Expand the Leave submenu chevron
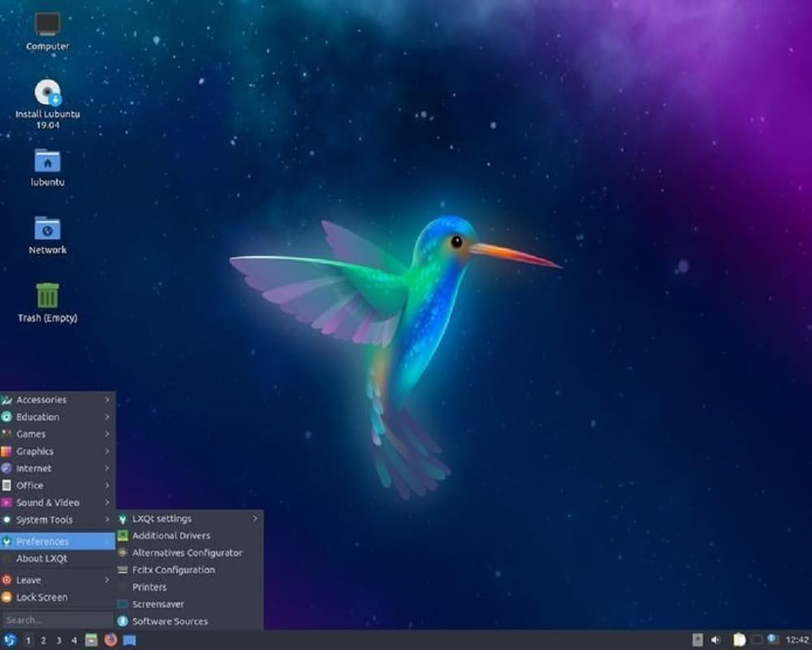The height and width of the screenshot is (650, 812). (106, 580)
